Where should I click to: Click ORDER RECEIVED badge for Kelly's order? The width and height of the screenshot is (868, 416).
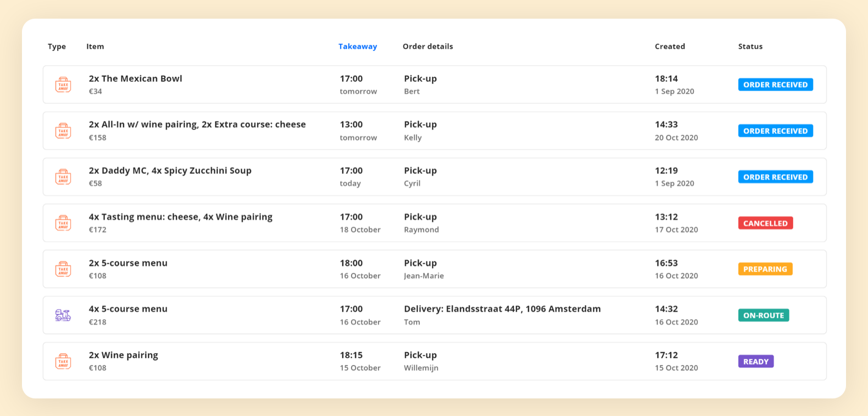(x=776, y=131)
